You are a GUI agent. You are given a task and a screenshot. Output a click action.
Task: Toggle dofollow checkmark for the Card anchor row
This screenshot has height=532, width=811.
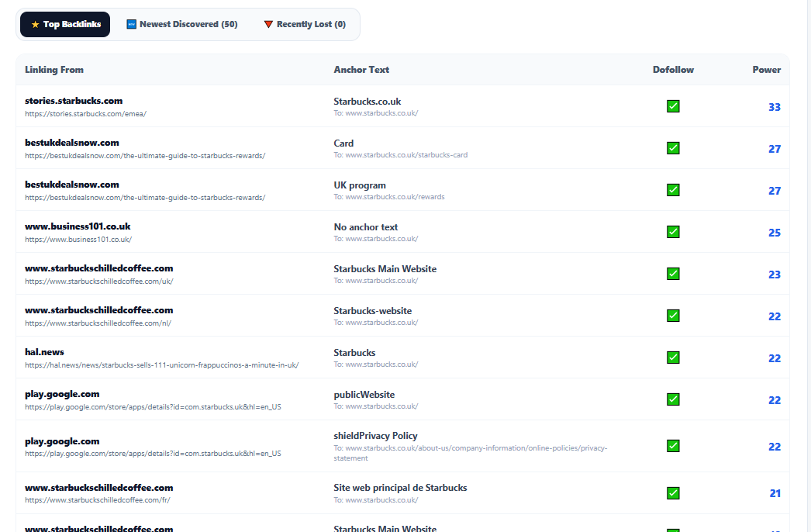point(673,148)
